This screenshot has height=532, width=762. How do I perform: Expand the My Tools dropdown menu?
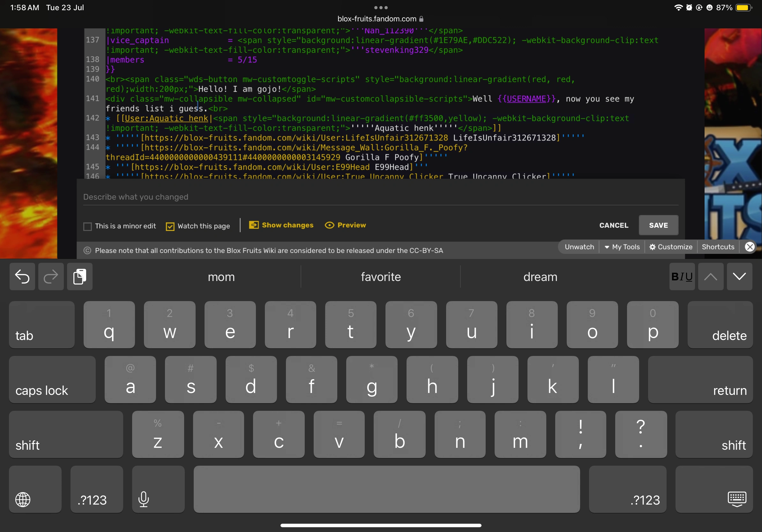[622, 247]
